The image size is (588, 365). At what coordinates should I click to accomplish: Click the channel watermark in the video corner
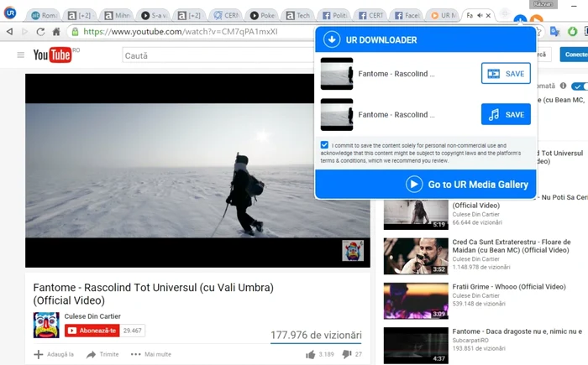pyautogui.click(x=353, y=251)
